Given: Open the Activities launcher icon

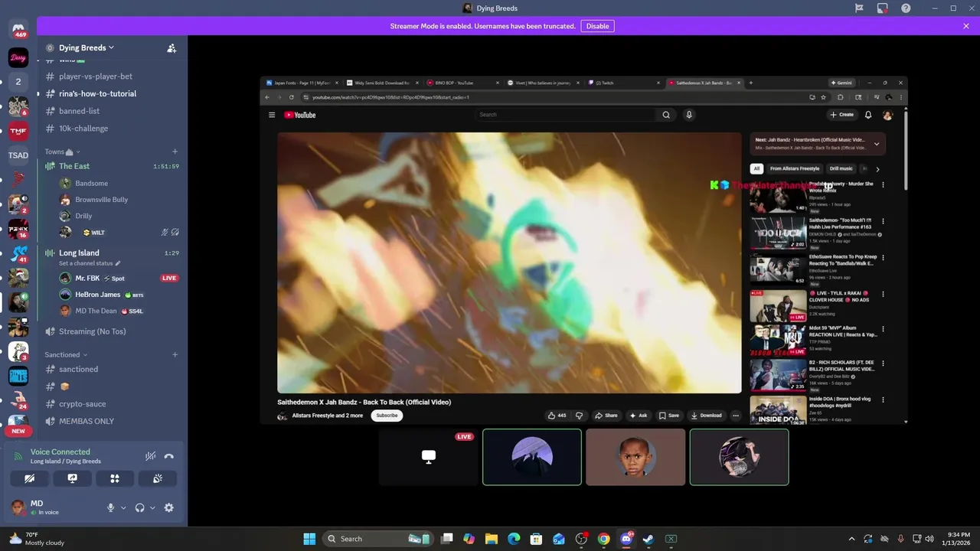Looking at the screenshot, I should tap(115, 478).
